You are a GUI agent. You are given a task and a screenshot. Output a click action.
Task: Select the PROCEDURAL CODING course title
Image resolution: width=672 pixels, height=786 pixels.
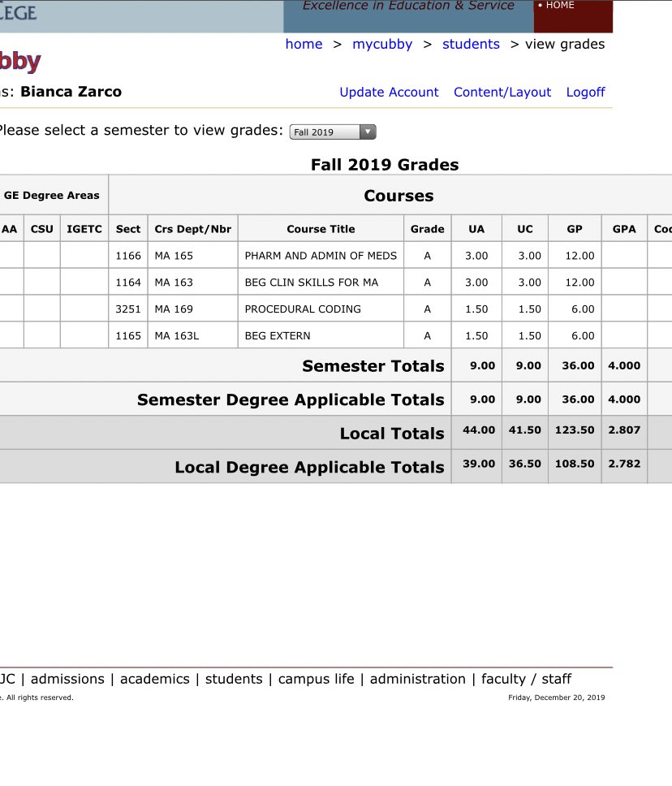pos(303,309)
